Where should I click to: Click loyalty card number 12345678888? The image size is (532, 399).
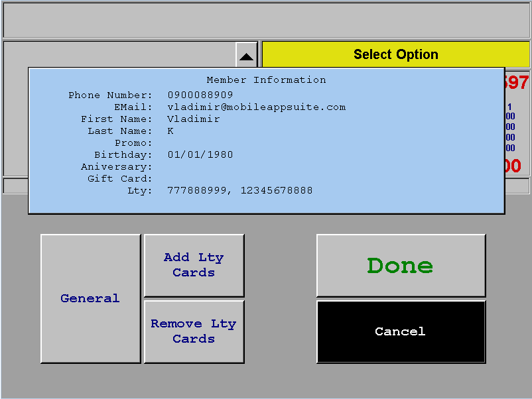point(276,191)
